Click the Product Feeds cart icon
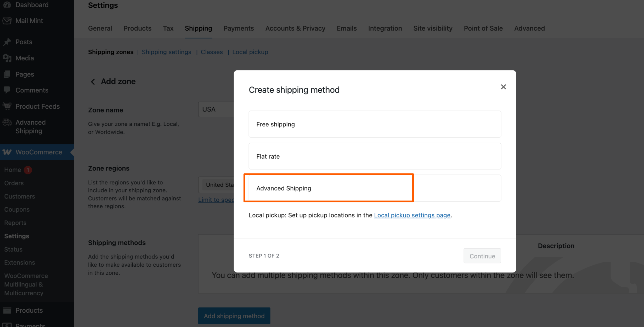 [x=7, y=106]
